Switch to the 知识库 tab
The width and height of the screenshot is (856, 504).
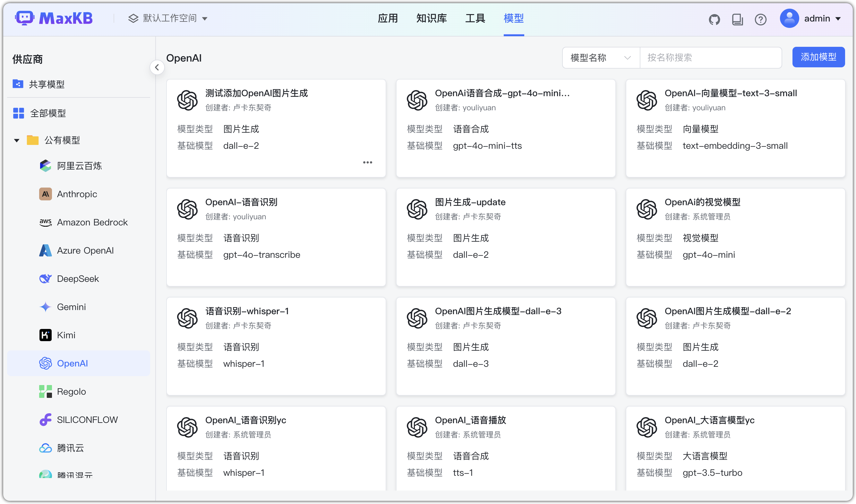[432, 18]
